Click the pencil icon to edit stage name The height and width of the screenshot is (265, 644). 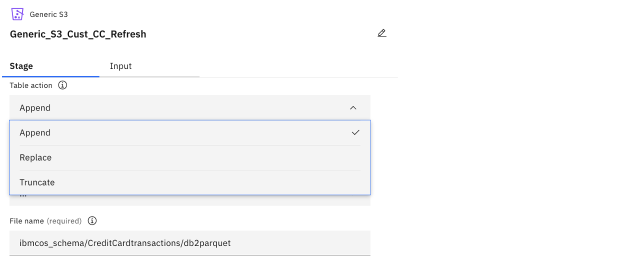coord(382,33)
